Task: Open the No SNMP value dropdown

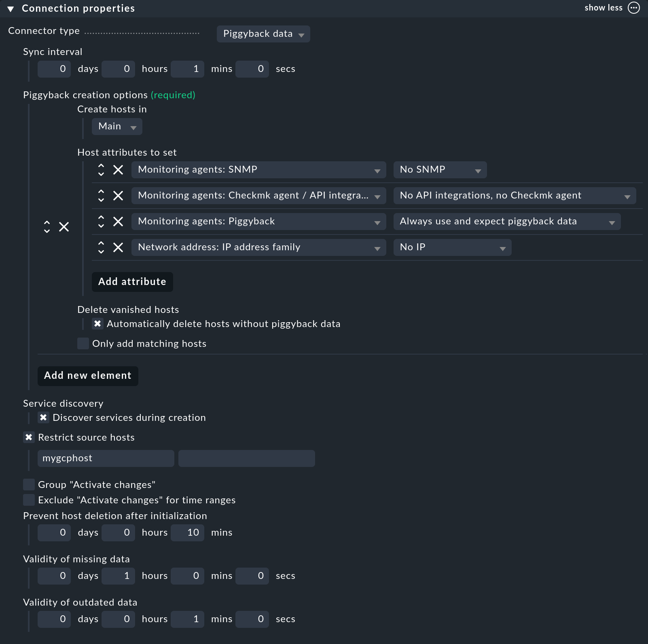Action: click(440, 170)
